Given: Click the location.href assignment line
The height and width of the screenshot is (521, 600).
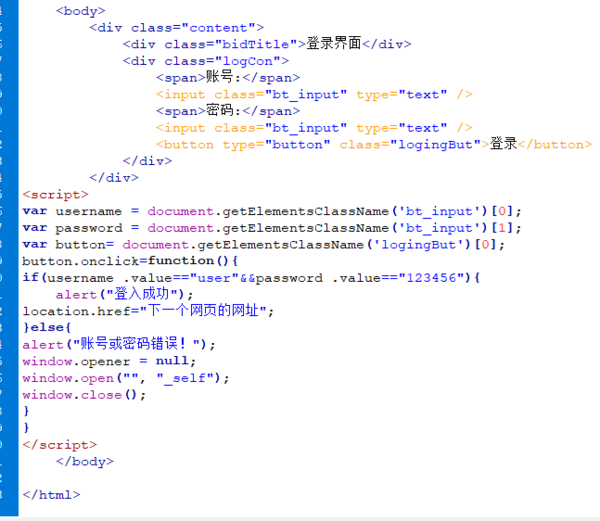Looking at the screenshot, I should point(148,310).
